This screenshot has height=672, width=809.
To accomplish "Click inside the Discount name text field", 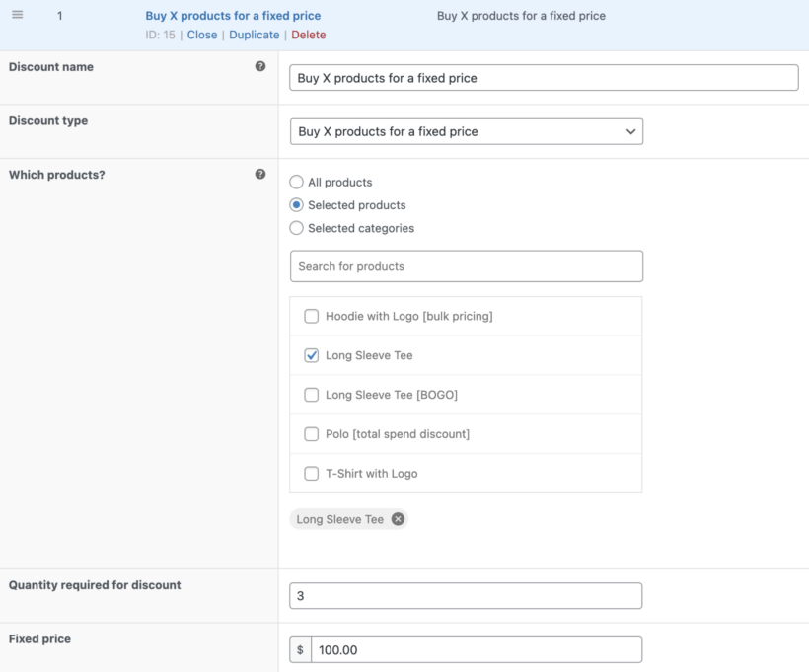I will coord(543,77).
